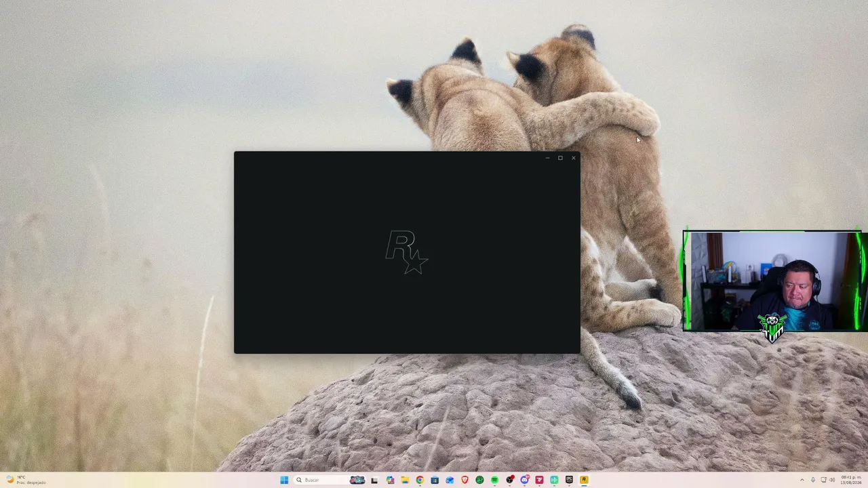Open volume control in system tray
The width and height of the screenshot is (868, 488).
(x=832, y=480)
